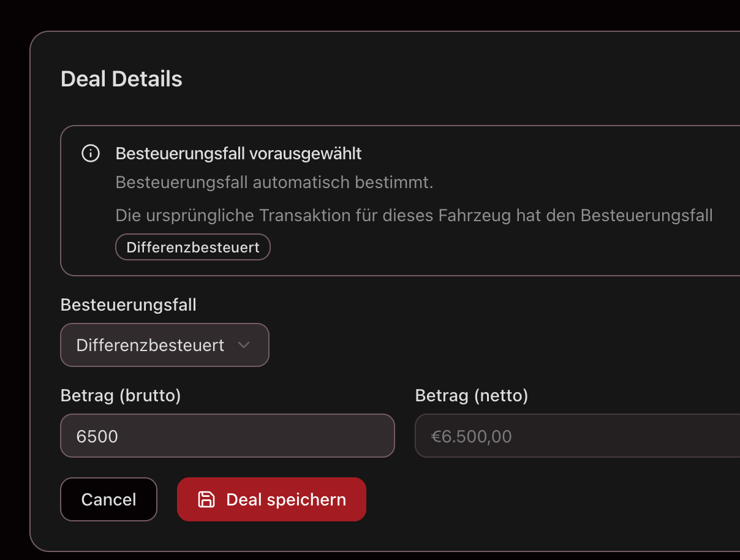Screen dimensions: 740x560
Task: Expand the Differenzbesteuert dropdown field
Action: [164, 345]
